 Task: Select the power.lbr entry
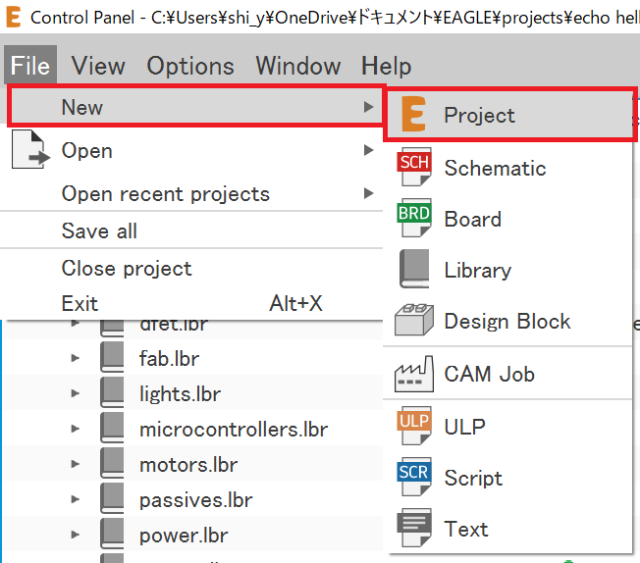[x=184, y=535]
